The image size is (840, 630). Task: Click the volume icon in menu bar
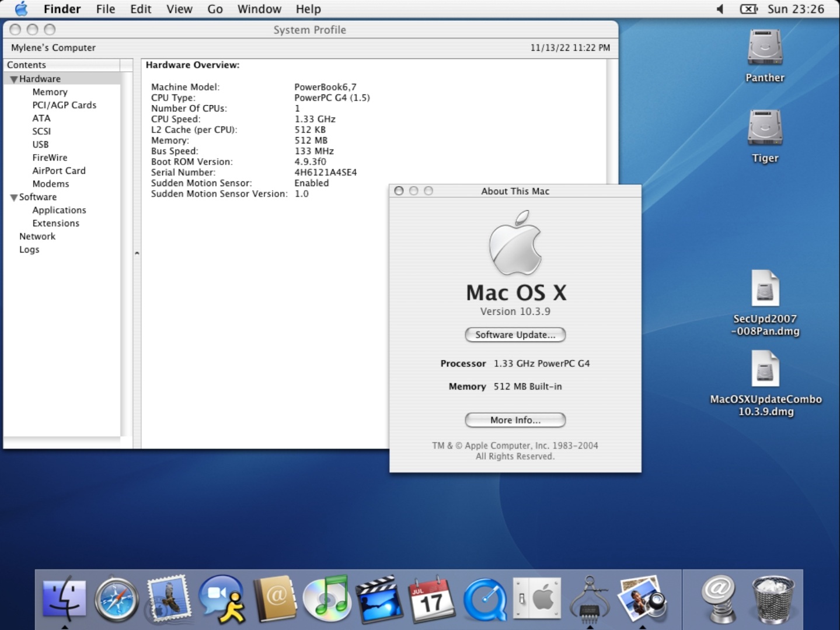(x=720, y=9)
